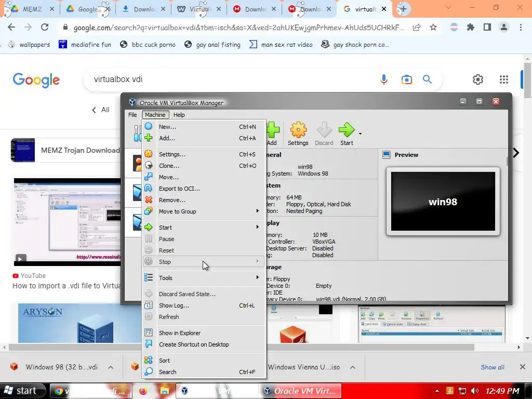Click the green Add plus icon in menu

148,138
